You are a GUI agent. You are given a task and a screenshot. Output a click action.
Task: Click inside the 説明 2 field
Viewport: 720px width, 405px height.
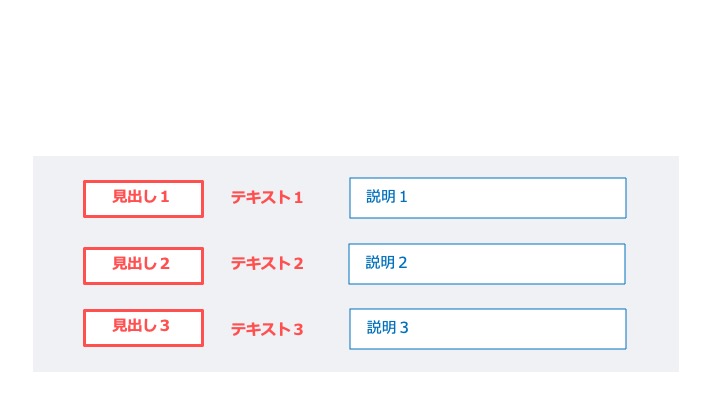[x=487, y=264]
